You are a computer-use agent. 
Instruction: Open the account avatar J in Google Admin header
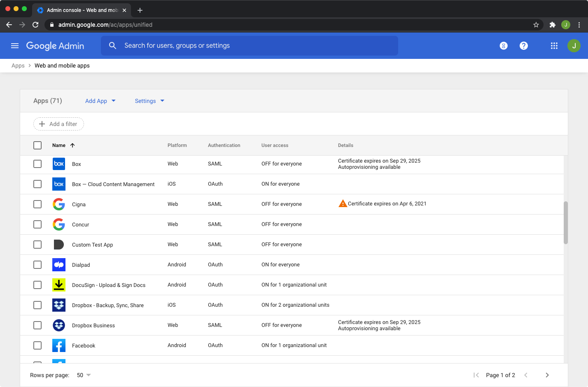574,46
